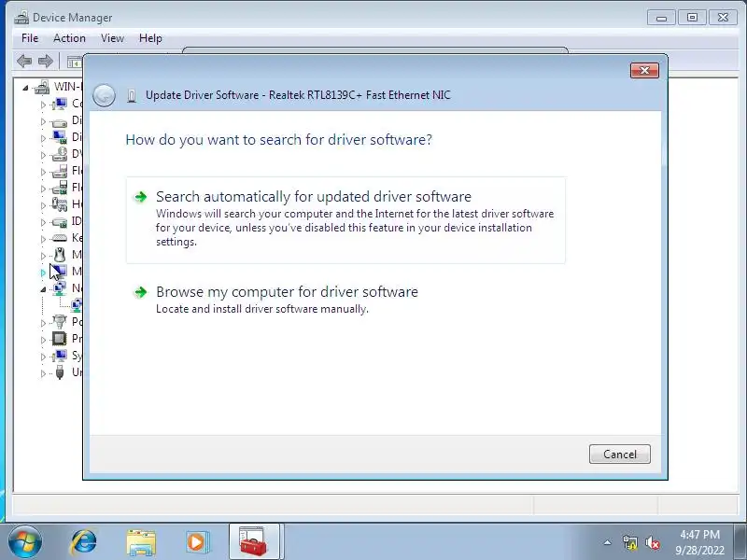
Task: Collapse the Network adapters category
Action: coord(43,289)
